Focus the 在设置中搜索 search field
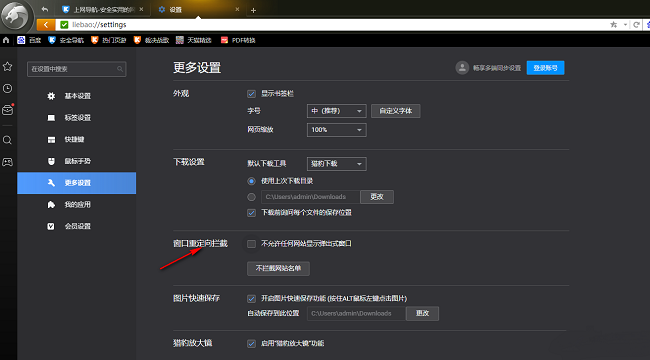Image resolution: width=650 pixels, height=360 pixels. click(77, 69)
